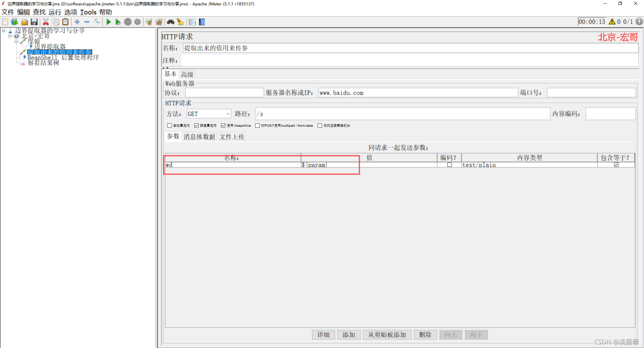Open the 选项 menu
The image size is (644, 348).
click(70, 12)
